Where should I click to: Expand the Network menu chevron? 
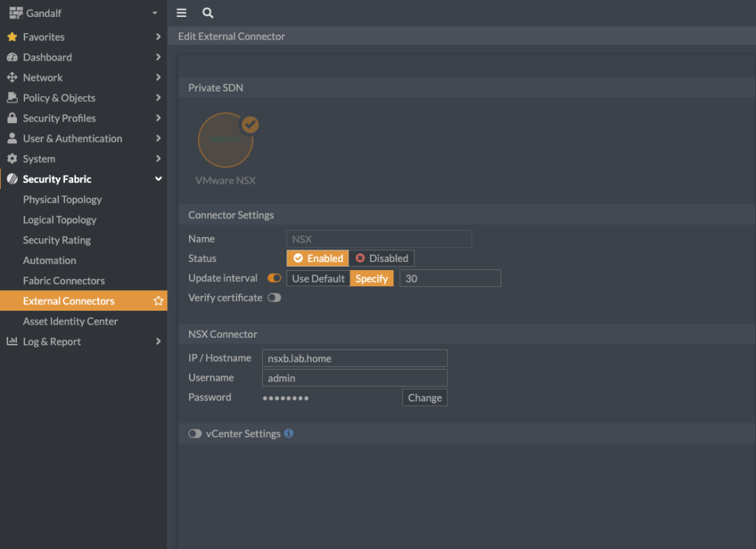tap(158, 77)
